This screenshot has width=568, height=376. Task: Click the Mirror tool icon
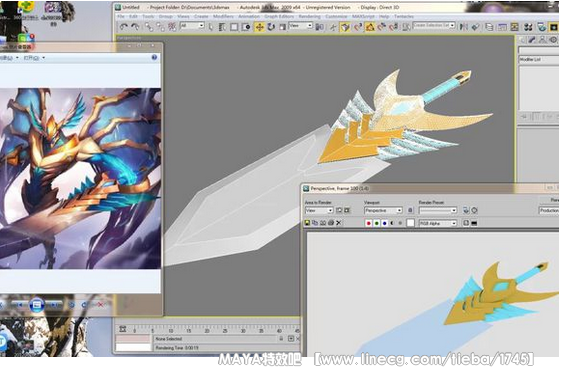pos(464,27)
